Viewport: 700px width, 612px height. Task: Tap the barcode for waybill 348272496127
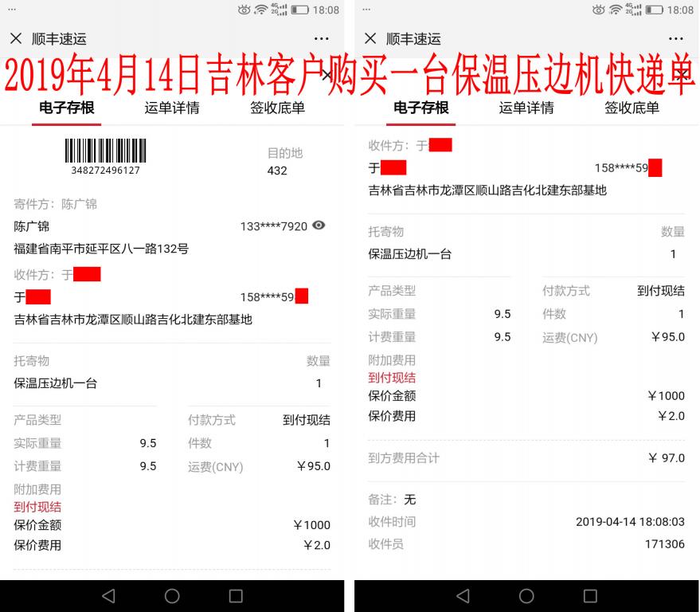(x=105, y=151)
